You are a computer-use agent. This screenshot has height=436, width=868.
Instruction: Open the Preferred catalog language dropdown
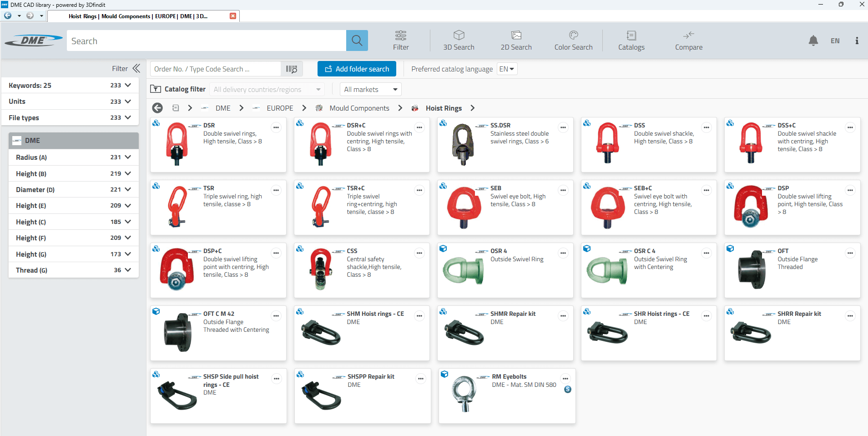506,69
